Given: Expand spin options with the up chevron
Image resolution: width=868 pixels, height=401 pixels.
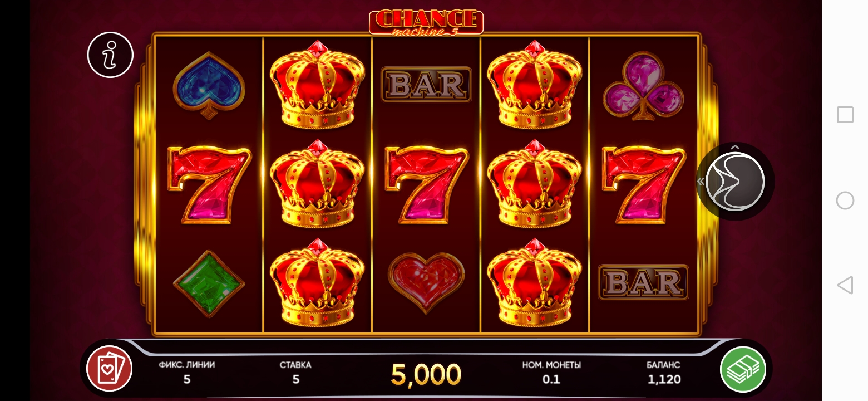Looking at the screenshot, I should [735, 147].
